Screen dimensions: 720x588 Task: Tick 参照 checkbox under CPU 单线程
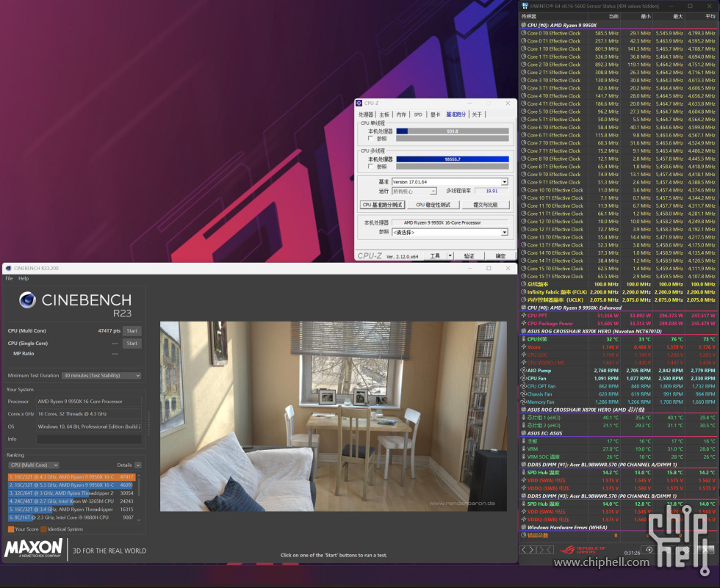(x=370, y=139)
